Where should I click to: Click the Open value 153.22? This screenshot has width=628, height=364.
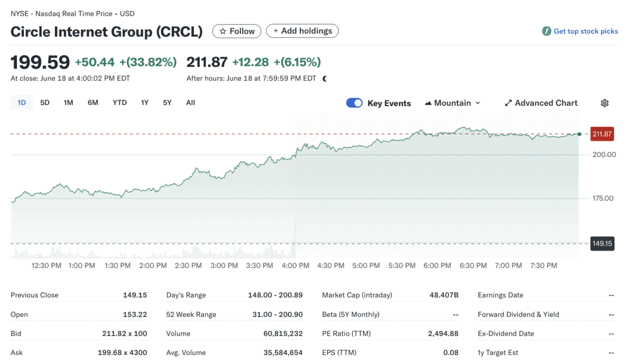[x=135, y=314]
